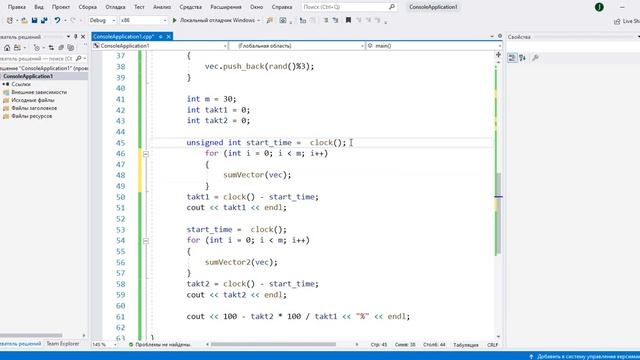Viewport: 640px width, 360px height.
Task: Click the Проблемы не найдены status
Action: point(160,345)
